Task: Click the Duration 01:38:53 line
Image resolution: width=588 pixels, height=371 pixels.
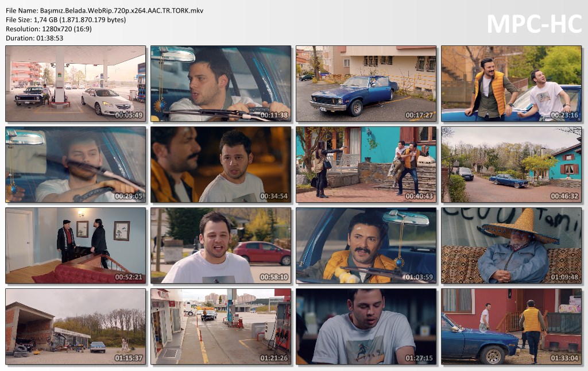Action: click(x=34, y=38)
